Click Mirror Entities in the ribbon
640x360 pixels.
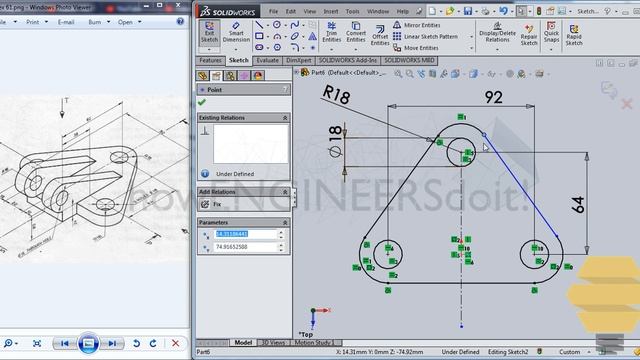coord(417,25)
